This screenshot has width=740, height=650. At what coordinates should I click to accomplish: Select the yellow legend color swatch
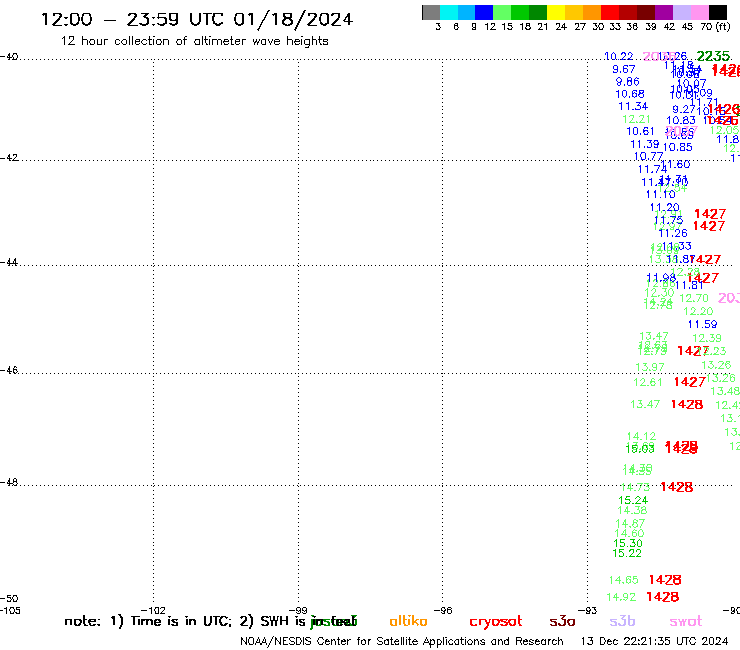coord(556,12)
